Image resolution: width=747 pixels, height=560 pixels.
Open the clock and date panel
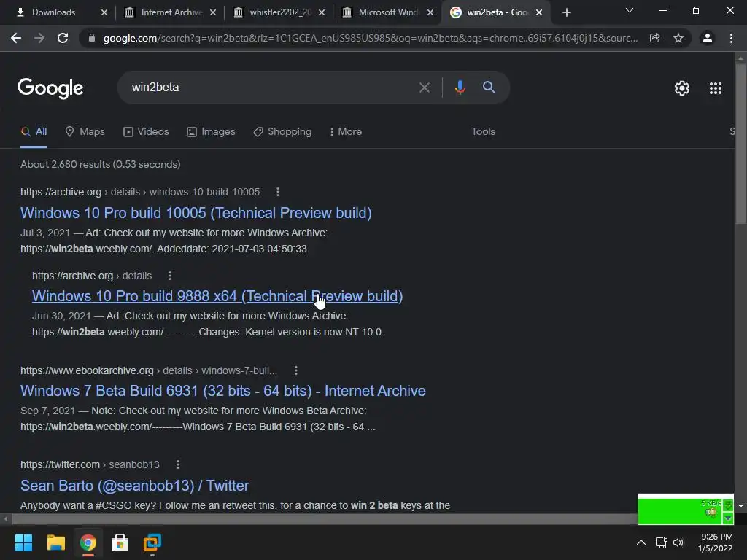point(715,542)
